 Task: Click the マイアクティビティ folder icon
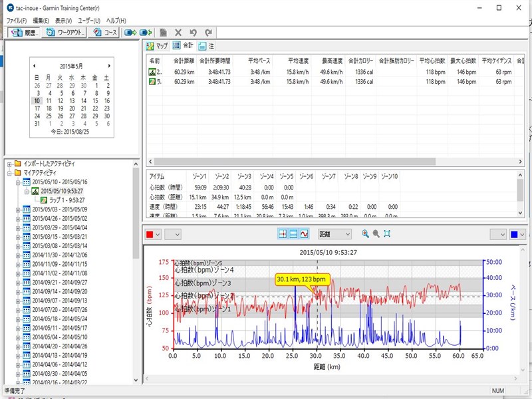click(18, 173)
